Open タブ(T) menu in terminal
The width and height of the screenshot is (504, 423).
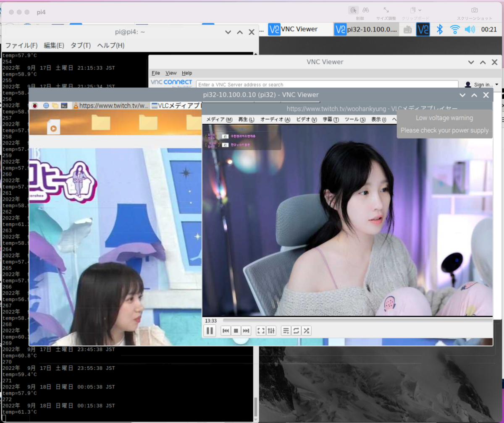click(80, 45)
